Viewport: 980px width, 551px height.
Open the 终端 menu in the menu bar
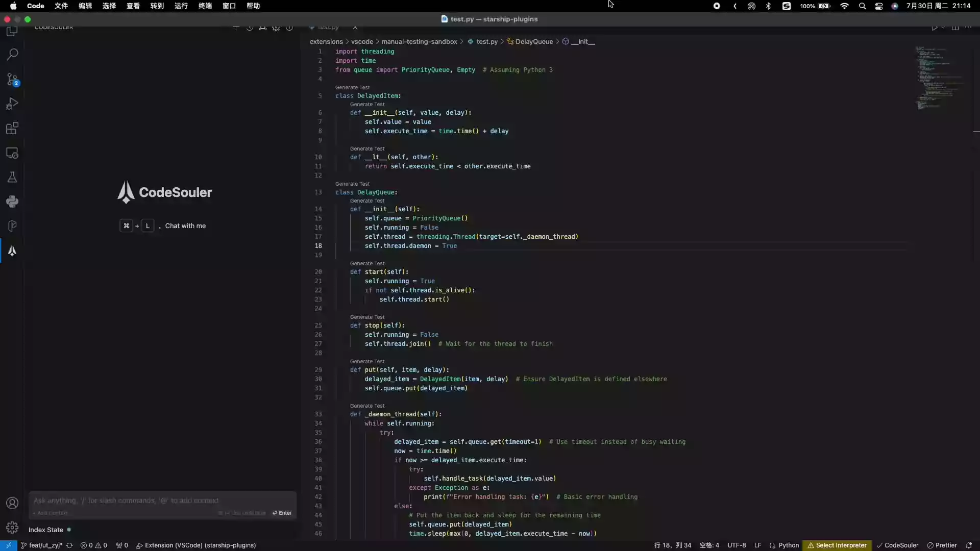(205, 6)
